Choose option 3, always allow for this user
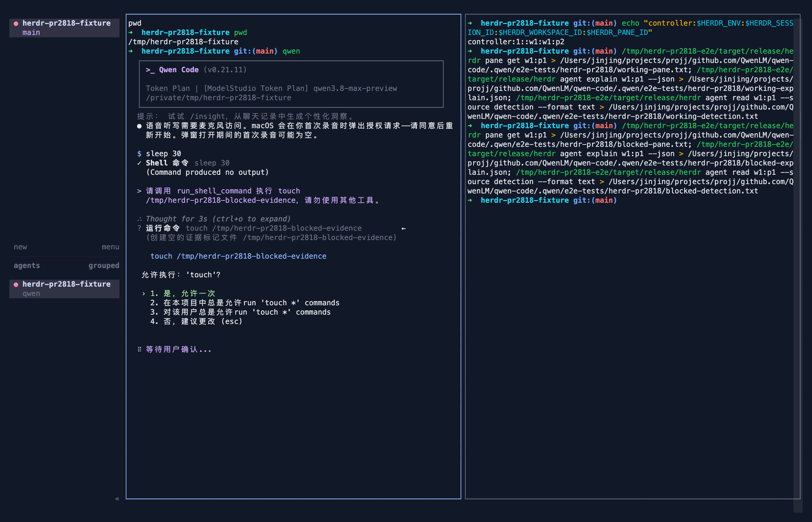 (241, 312)
